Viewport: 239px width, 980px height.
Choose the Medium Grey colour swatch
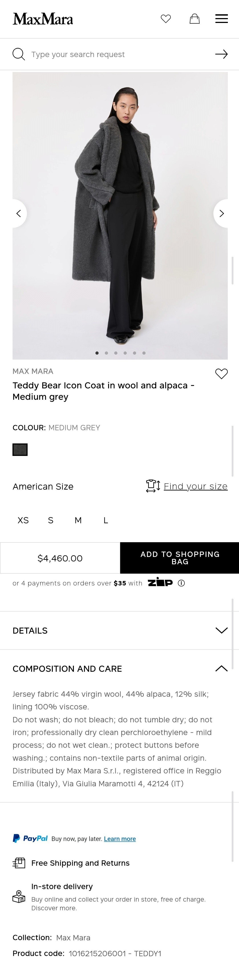(20, 450)
